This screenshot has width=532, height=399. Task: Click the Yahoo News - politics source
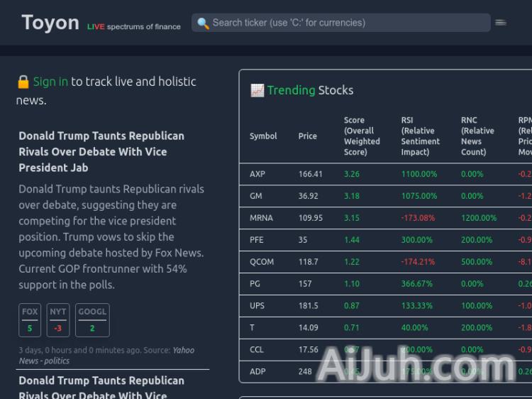pyautogui.click(x=106, y=355)
